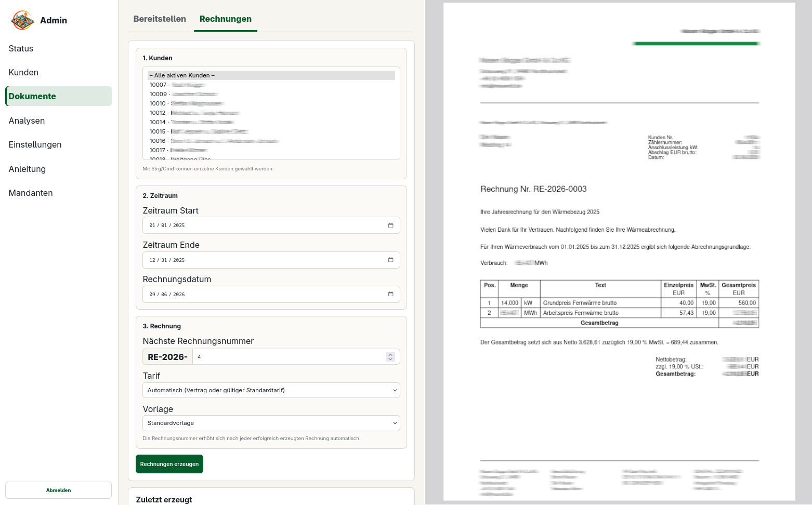Viewport: 812px width, 505px height.
Task: Open calendar picker for Rechnungsdatum
Action: tap(390, 294)
